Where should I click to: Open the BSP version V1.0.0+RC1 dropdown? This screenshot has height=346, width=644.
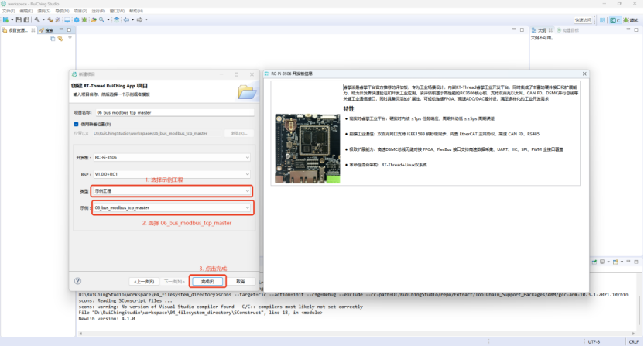172,174
